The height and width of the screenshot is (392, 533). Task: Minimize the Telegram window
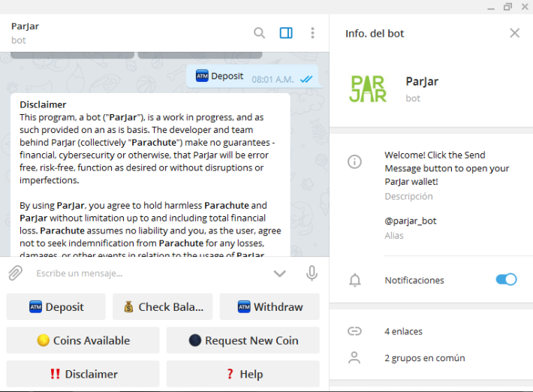[491, 8]
